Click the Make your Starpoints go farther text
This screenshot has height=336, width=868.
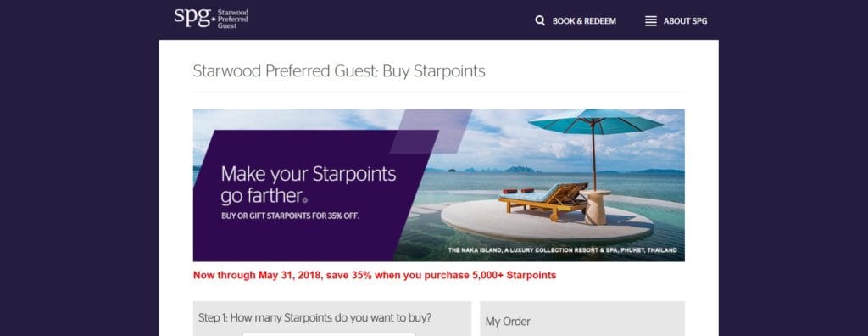(309, 185)
